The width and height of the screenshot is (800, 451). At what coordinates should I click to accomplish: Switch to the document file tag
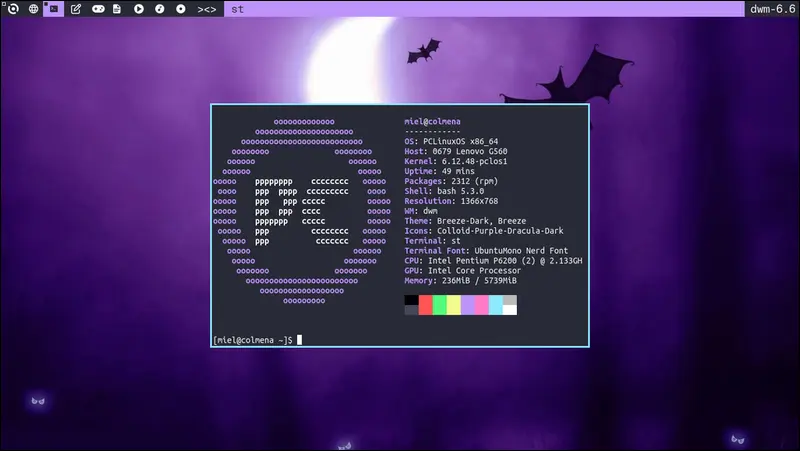point(117,9)
